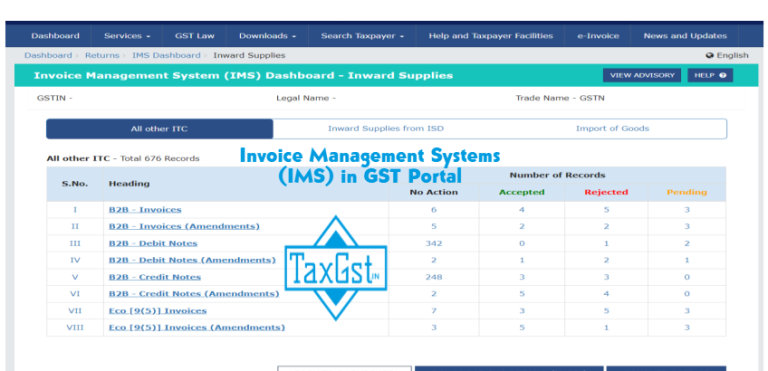Open the B2B - Invoices link
This screenshot has width=768, height=371.
tap(145, 210)
